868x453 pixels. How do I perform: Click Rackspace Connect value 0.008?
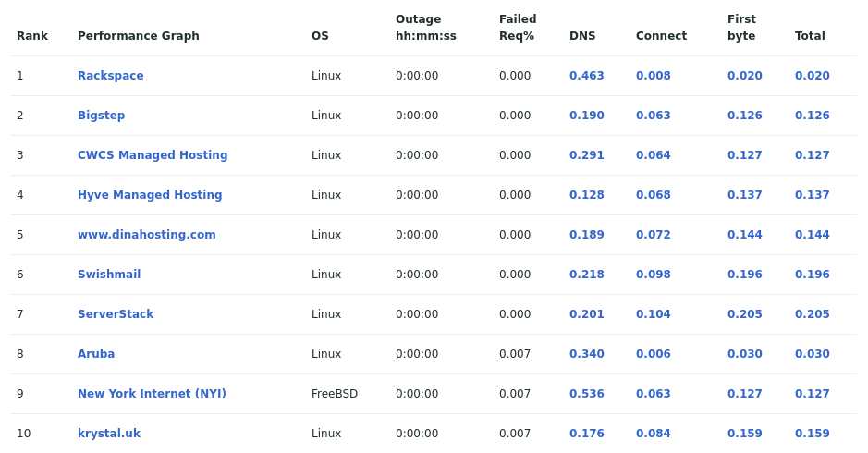[654, 76]
